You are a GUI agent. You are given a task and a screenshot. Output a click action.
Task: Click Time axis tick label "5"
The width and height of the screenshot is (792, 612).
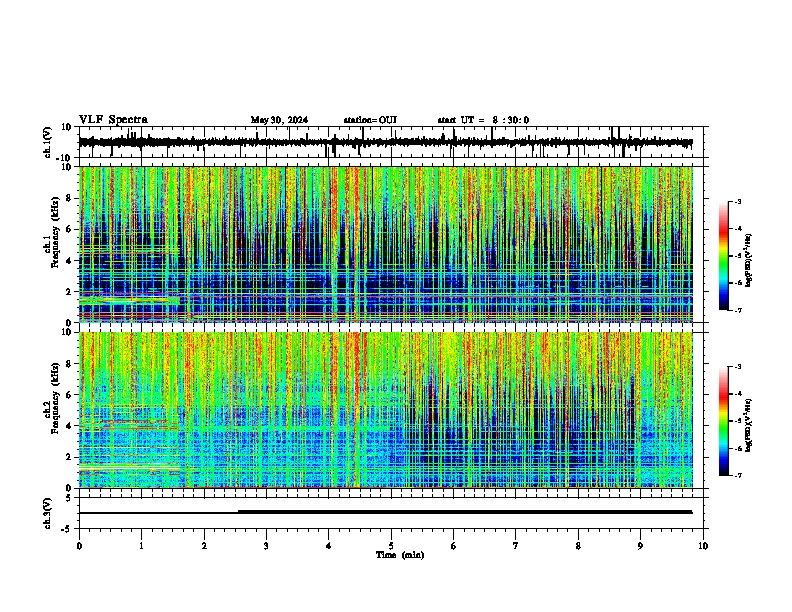(x=391, y=546)
